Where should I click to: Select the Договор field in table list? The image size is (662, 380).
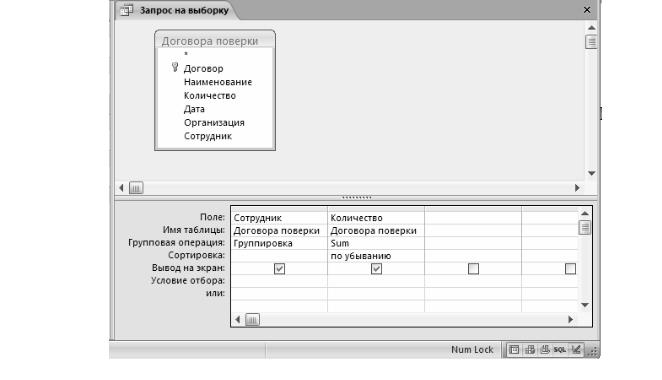(x=203, y=68)
